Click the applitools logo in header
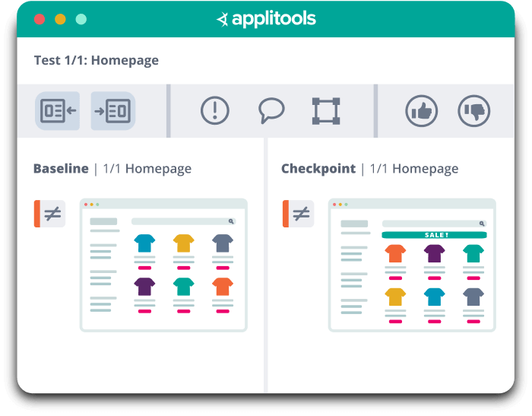 266,19
